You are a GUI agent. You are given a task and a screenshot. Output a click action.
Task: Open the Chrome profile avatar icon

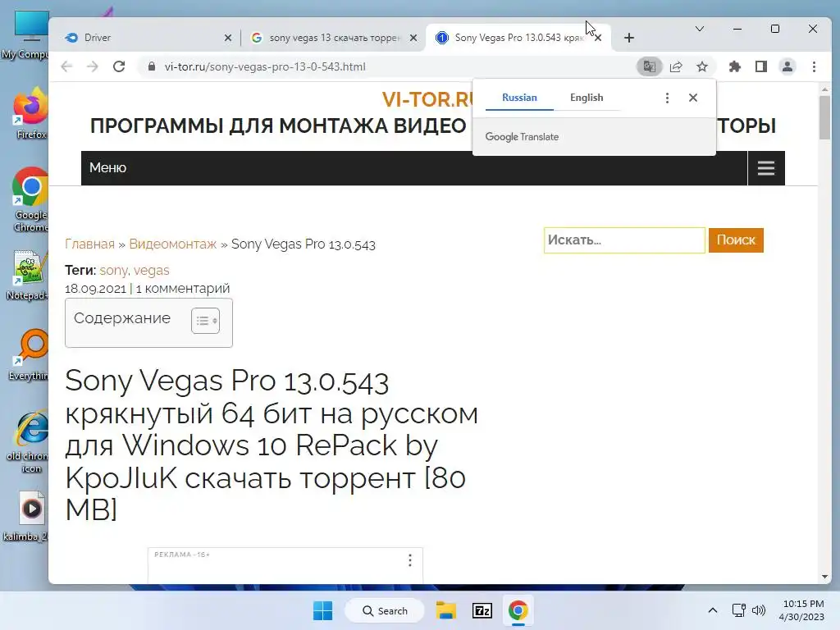(787, 66)
